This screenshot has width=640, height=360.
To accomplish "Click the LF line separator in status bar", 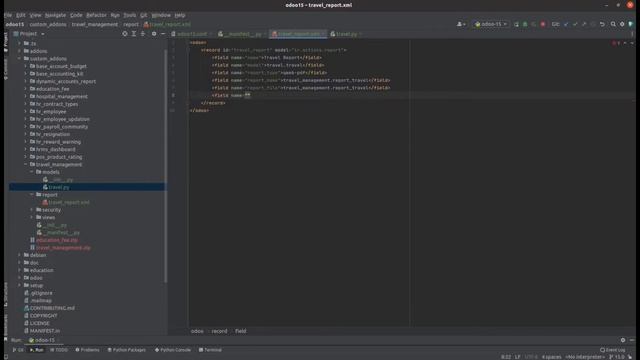I will pos(518,357).
